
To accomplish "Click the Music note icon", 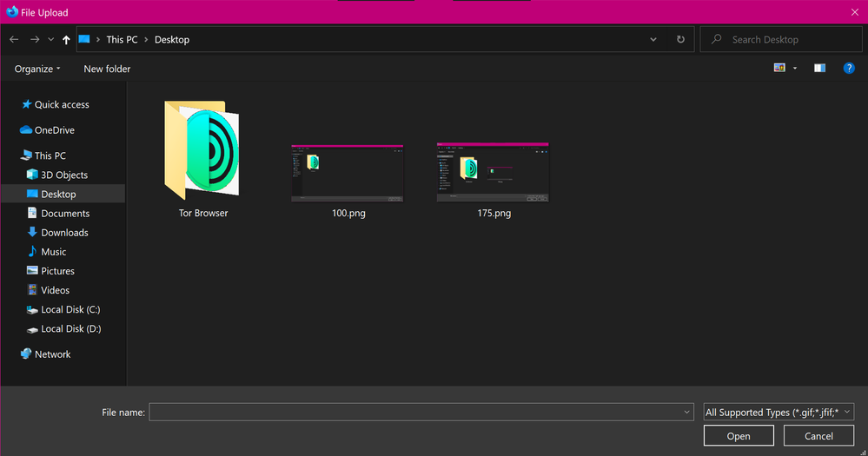I will [x=32, y=251].
